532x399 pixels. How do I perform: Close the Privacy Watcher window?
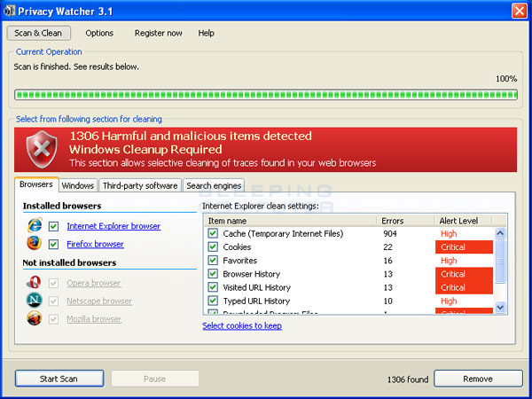tap(520, 11)
